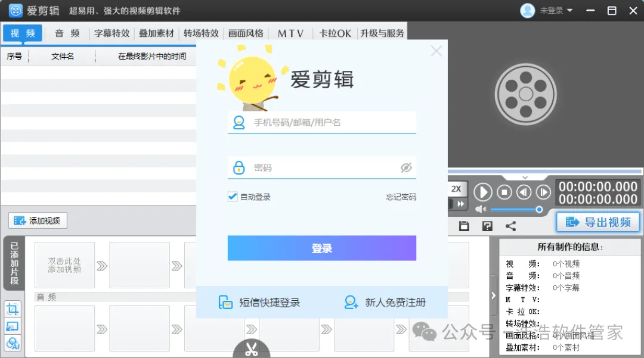The image size is (644, 358).
Task: Open the 转场特效 tab
Action: point(201,33)
